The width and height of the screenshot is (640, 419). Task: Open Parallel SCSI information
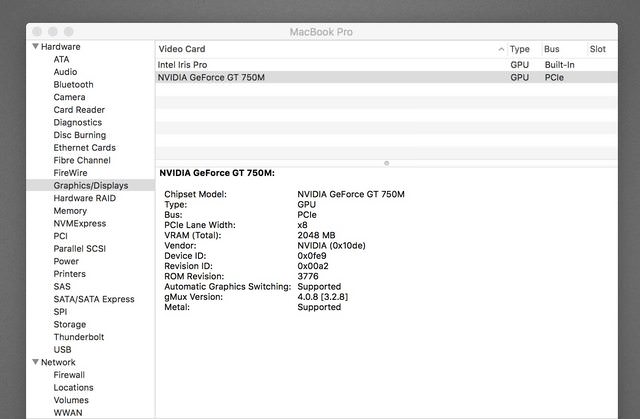(x=80, y=249)
